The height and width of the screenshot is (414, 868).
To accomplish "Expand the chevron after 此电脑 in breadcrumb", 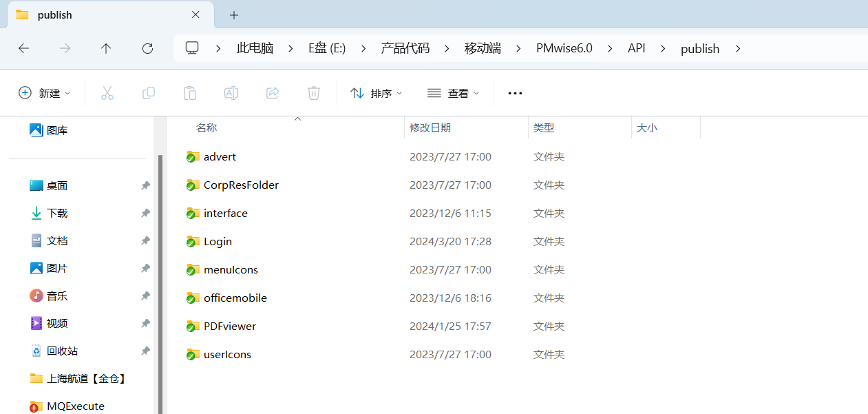I will 290,48.
